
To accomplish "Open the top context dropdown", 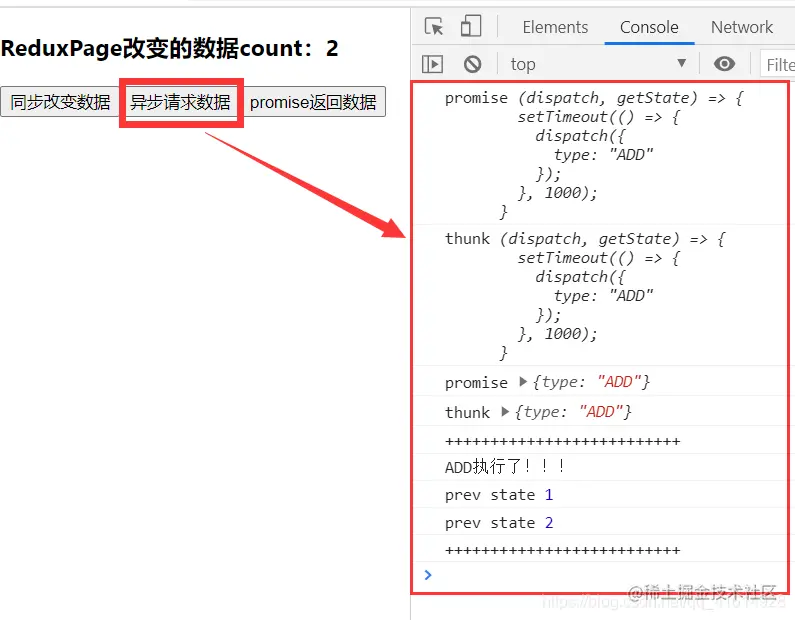I will coord(599,64).
